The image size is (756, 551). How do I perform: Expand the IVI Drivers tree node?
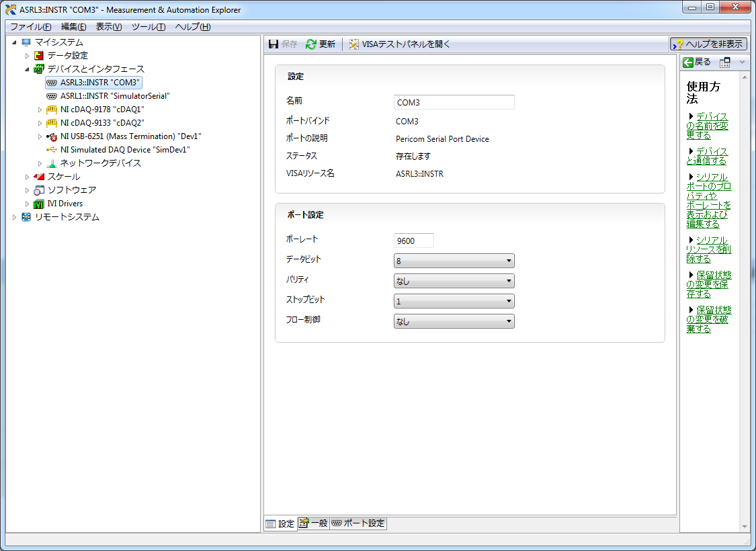tap(27, 204)
